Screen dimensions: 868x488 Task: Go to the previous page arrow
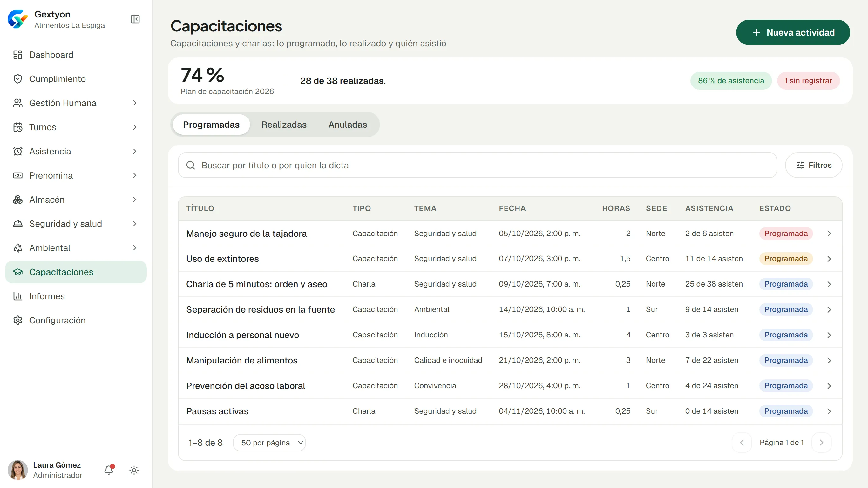742,443
